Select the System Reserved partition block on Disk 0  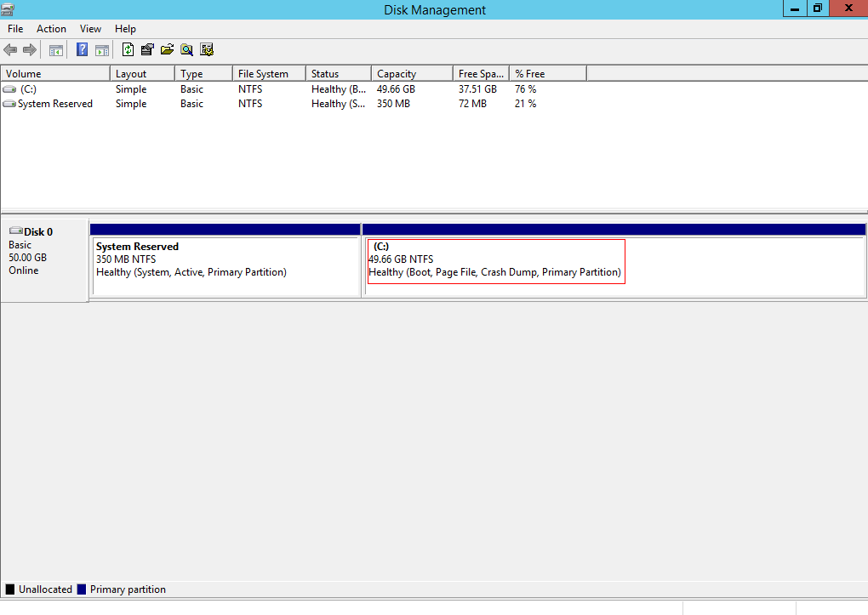[226, 260]
